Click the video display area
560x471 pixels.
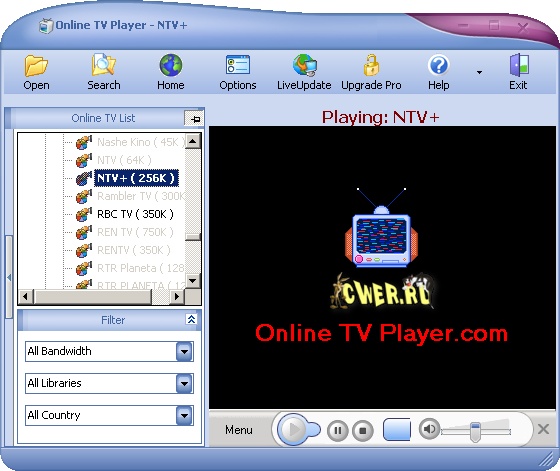point(382,267)
